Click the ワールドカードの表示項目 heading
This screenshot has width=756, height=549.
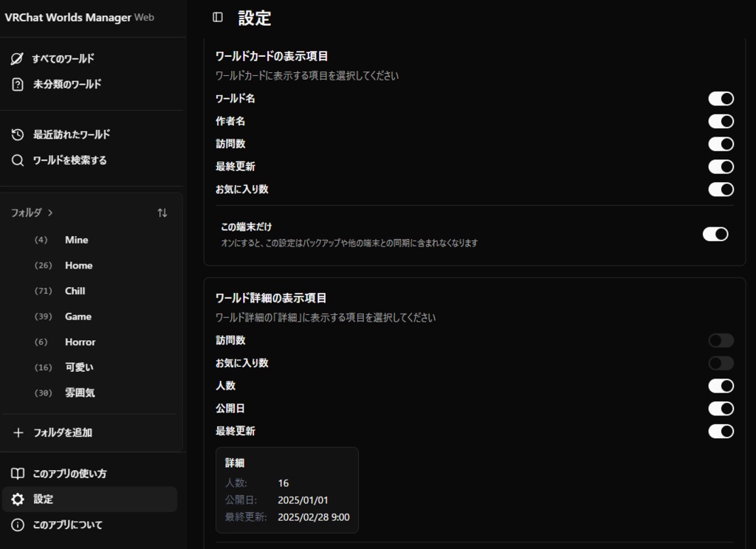point(272,56)
